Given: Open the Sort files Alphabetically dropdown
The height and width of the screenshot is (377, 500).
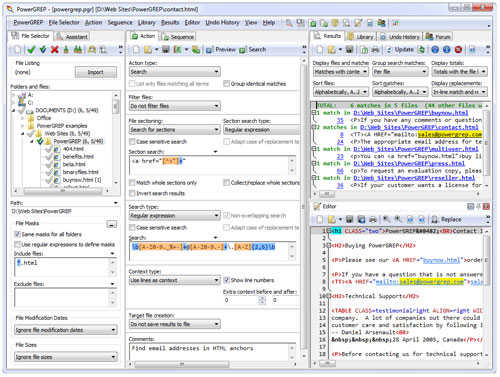Looking at the screenshot, I should coord(341,92).
